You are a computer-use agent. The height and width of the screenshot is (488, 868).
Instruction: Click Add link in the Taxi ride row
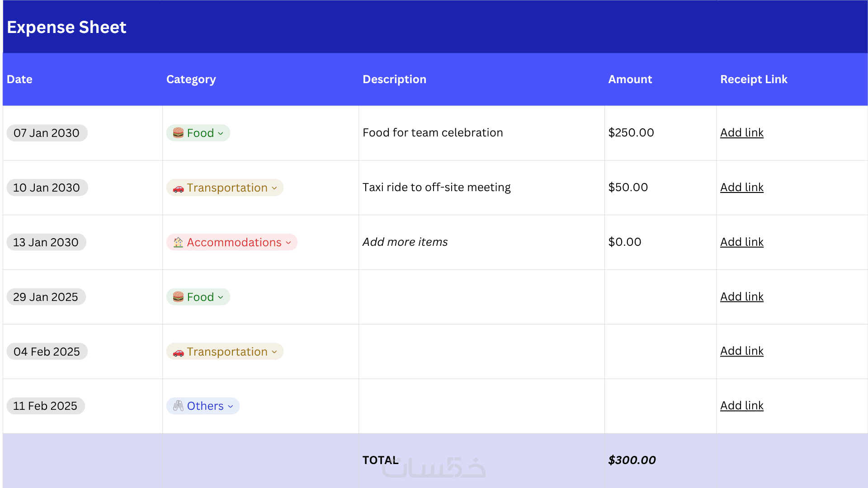pyautogui.click(x=741, y=187)
